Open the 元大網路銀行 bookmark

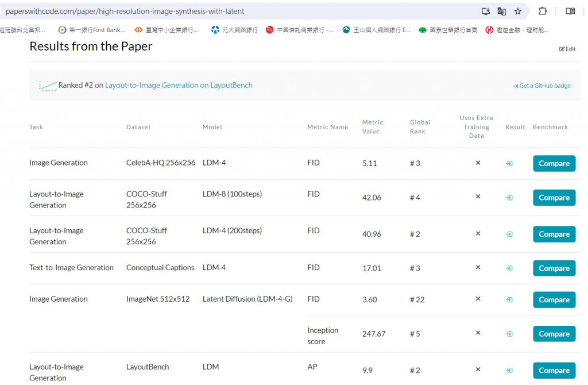pyautogui.click(x=234, y=30)
